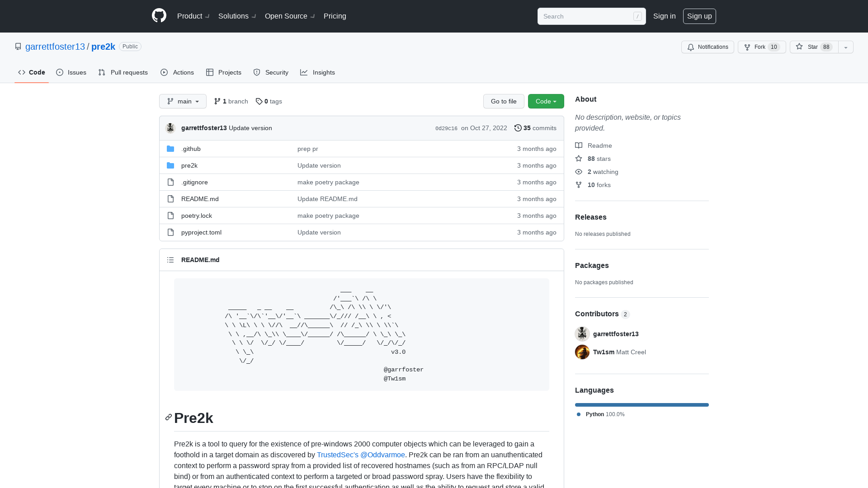Open the pre2k repository name link
Screen dimensions: 868x488
tap(103, 47)
